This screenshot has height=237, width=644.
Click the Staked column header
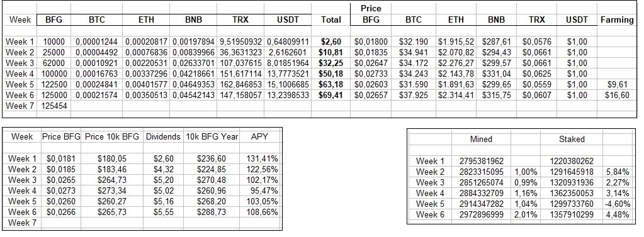[572, 140]
